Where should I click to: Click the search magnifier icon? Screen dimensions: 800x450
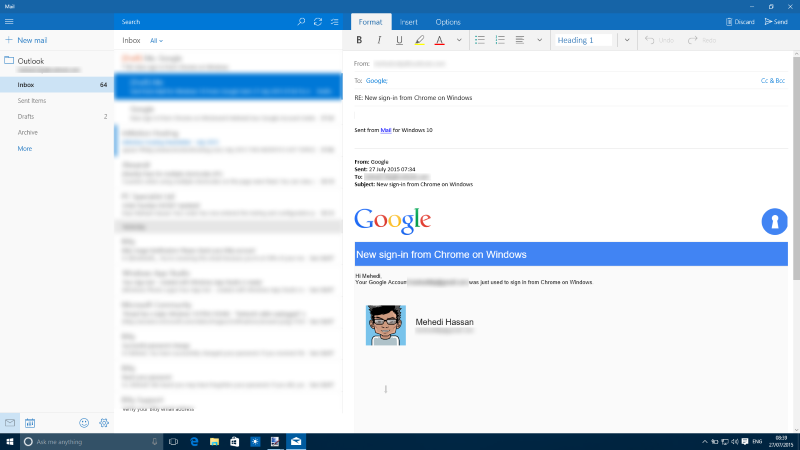[302, 22]
